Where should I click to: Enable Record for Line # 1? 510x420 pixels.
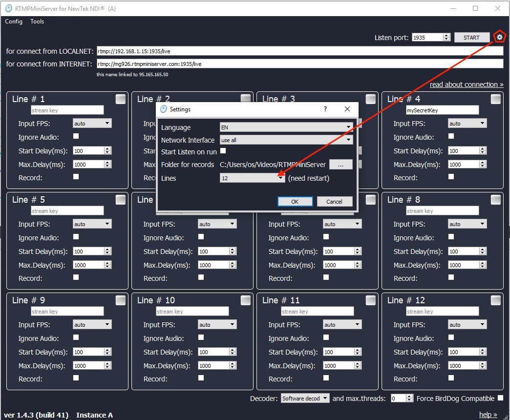point(76,176)
